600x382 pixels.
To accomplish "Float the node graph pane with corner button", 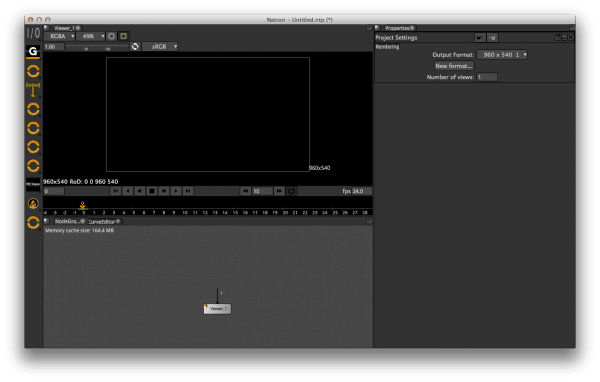I will coord(369,221).
